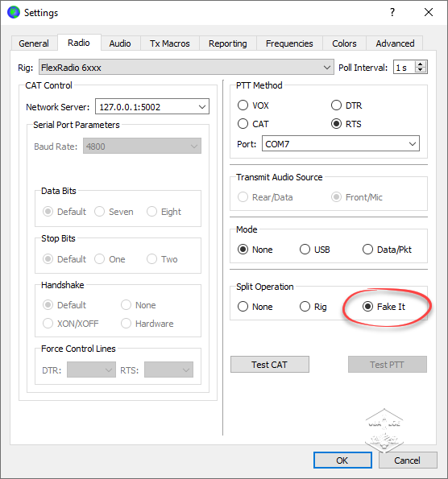Set Mode to Data/Pkt
Image resolution: width=448 pixels, height=479 pixels.
387,250
